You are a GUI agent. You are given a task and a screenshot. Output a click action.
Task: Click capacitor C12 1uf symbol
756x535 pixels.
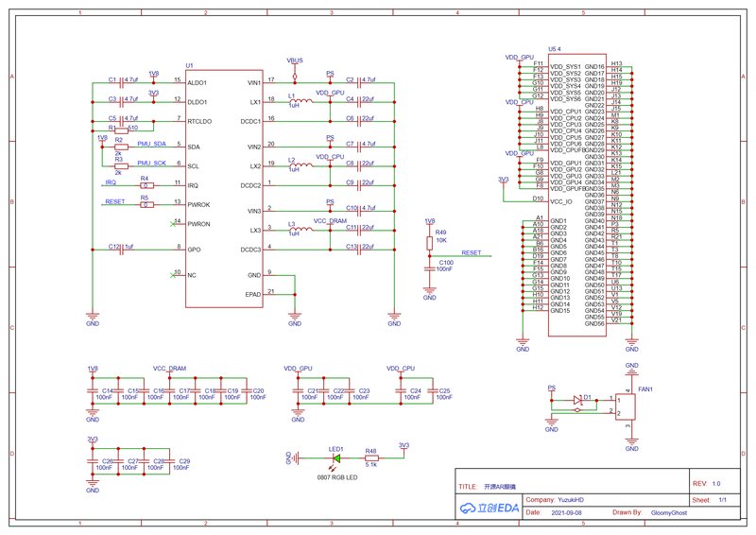coord(122,250)
